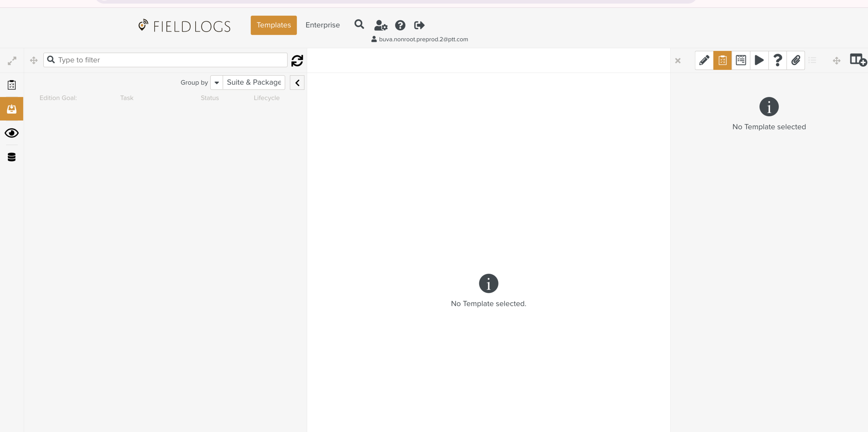Open the Group by dropdown arrow
Image resolution: width=868 pixels, height=432 pixels.
point(216,83)
